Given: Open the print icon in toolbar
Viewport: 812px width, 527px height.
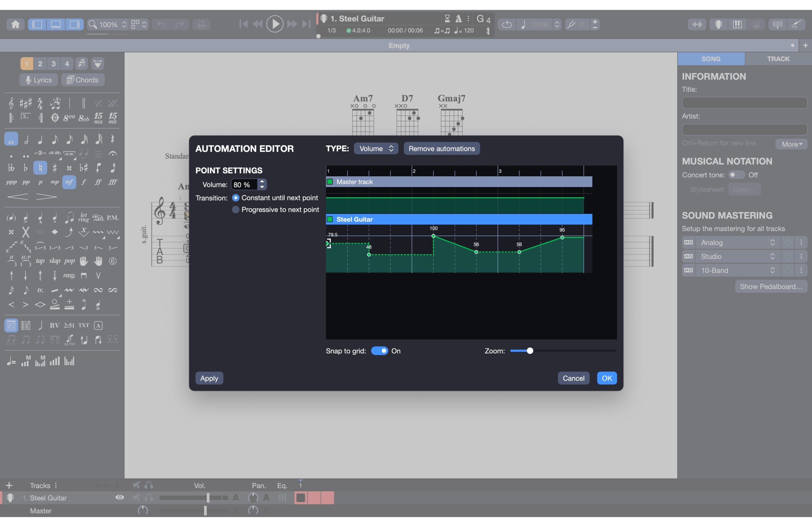Looking at the screenshot, I should click(x=201, y=24).
